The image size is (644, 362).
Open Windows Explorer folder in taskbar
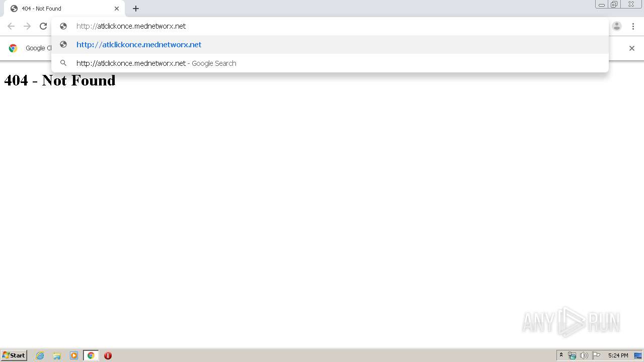57,355
